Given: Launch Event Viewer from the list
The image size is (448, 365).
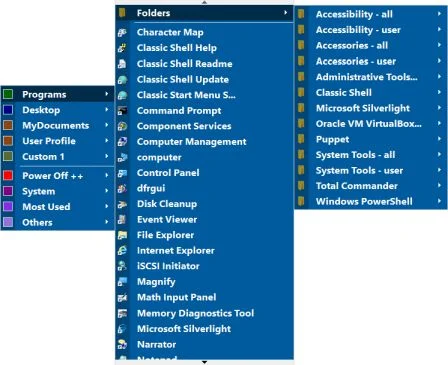Looking at the screenshot, I should click(205, 219).
